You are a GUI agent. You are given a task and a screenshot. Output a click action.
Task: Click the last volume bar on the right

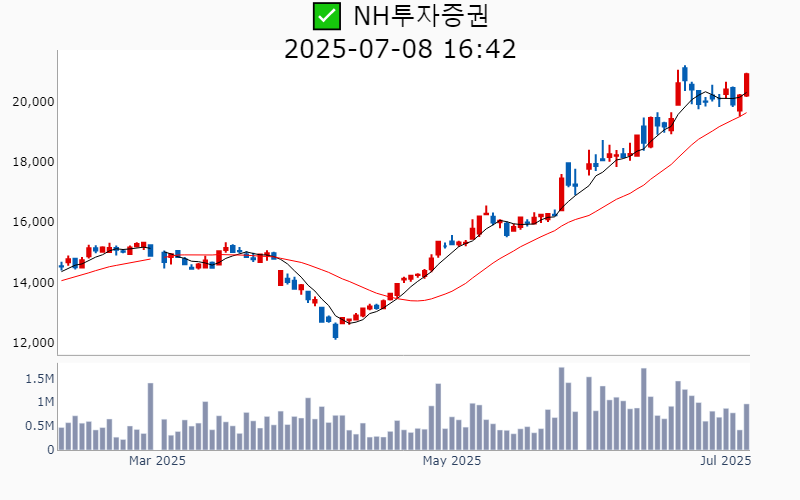pyautogui.click(x=746, y=427)
